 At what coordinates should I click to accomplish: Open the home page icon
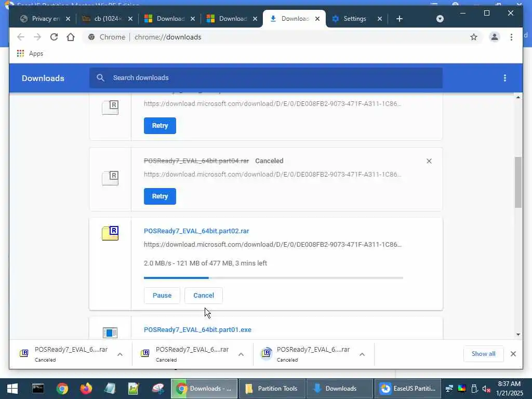[x=71, y=37]
